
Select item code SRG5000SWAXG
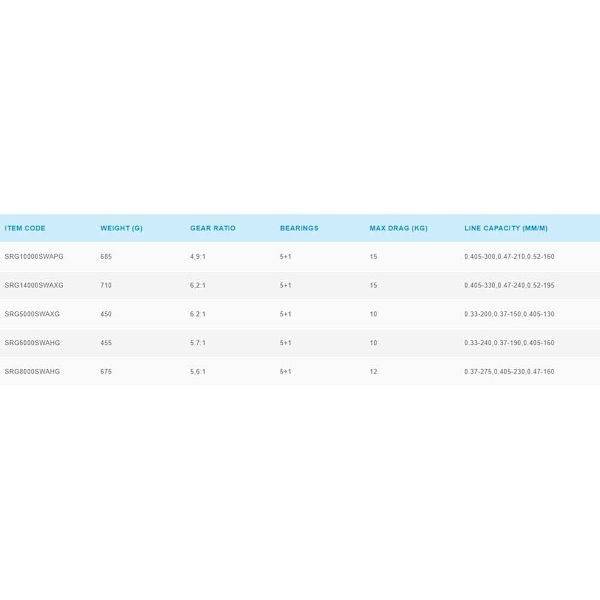pyautogui.click(x=32, y=314)
